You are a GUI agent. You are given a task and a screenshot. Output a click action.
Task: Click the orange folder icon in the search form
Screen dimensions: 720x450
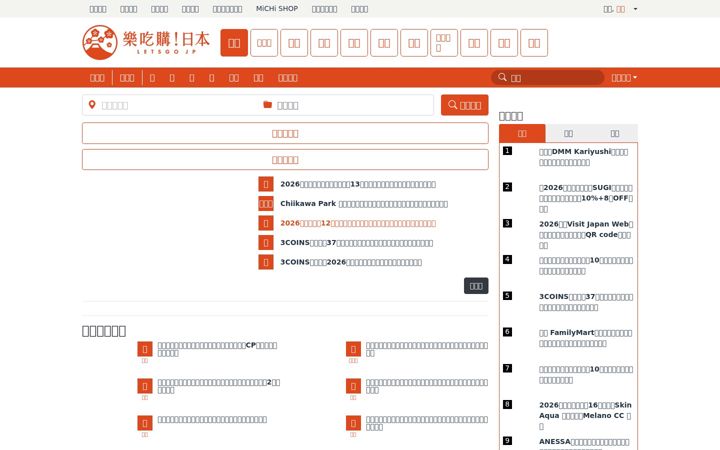(x=267, y=105)
